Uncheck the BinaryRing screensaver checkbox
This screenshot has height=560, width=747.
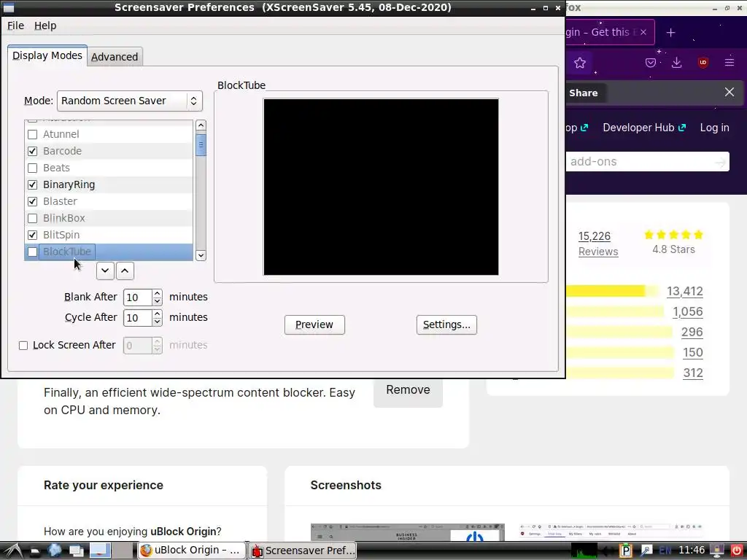pyautogui.click(x=32, y=184)
